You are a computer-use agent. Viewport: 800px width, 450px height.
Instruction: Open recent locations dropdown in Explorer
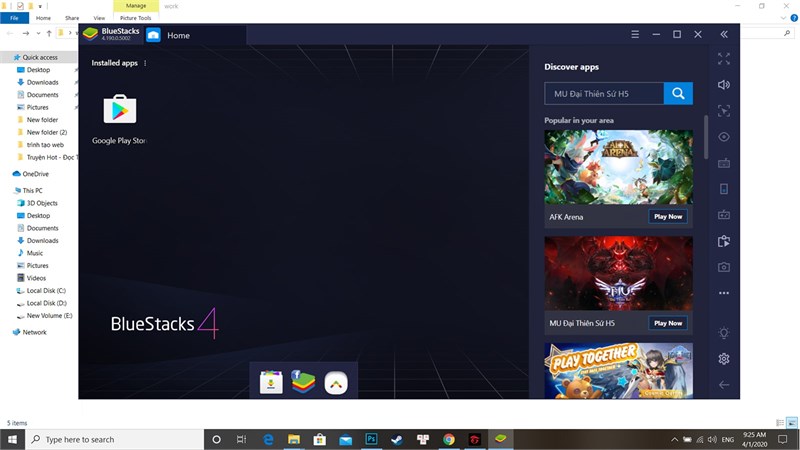click(x=38, y=33)
